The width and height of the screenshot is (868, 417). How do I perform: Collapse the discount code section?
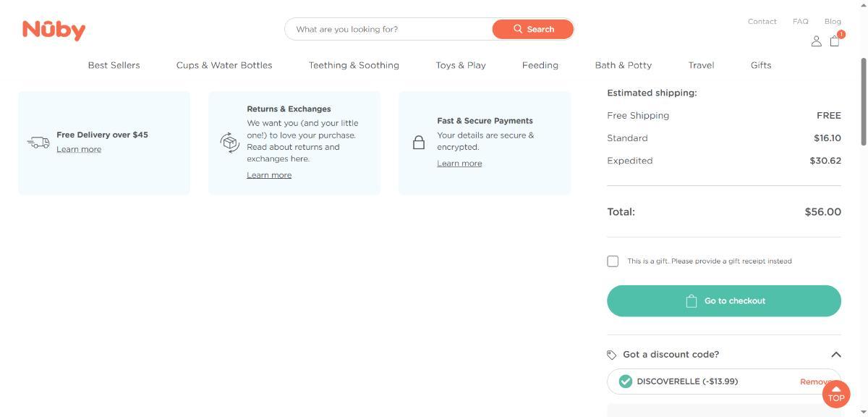pos(835,355)
